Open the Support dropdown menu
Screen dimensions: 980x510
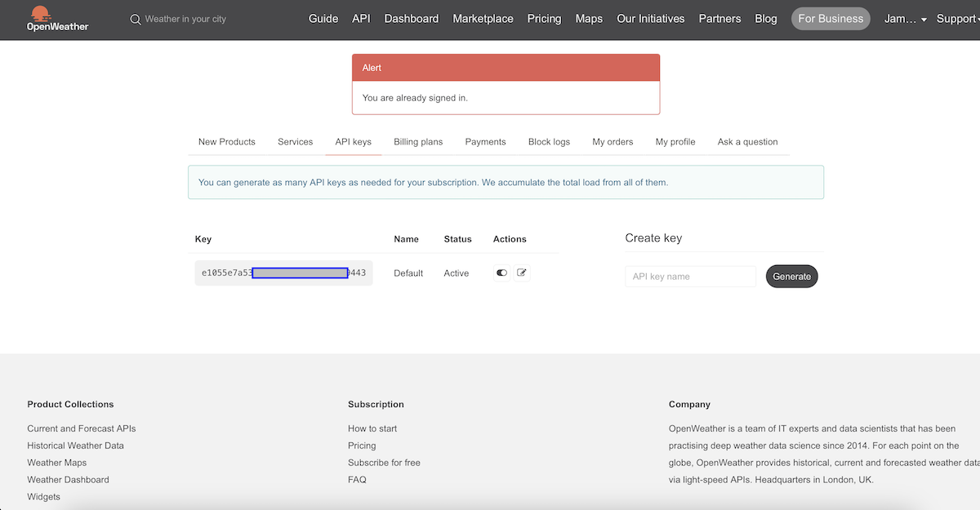click(x=957, y=19)
